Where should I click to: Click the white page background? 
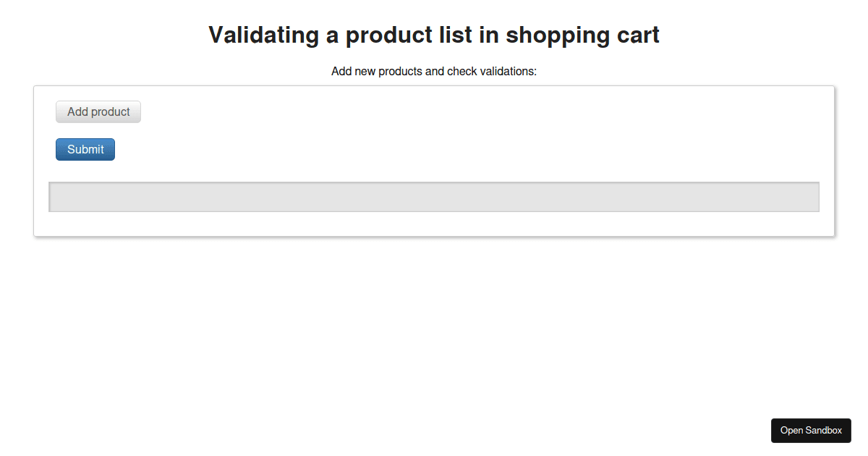(434, 326)
